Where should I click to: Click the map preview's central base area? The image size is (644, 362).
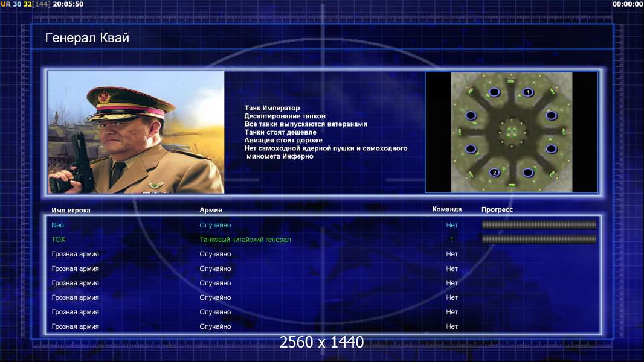[512, 132]
